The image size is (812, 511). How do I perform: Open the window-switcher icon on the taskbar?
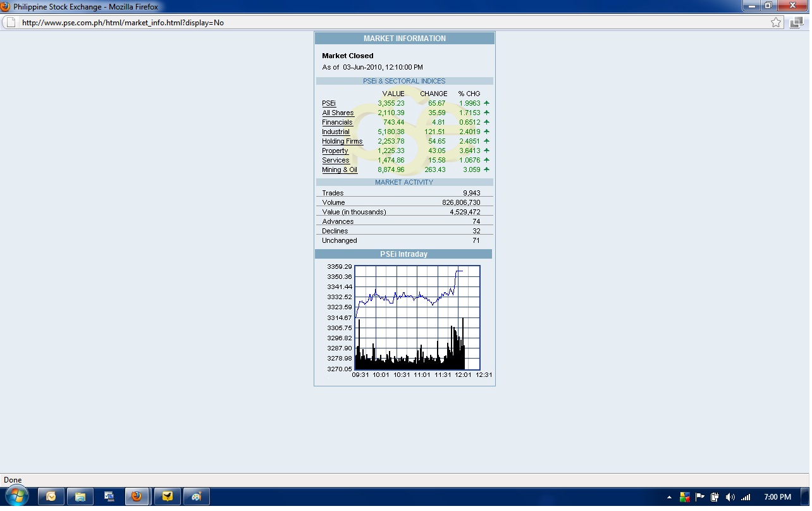click(x=109, y=496)
